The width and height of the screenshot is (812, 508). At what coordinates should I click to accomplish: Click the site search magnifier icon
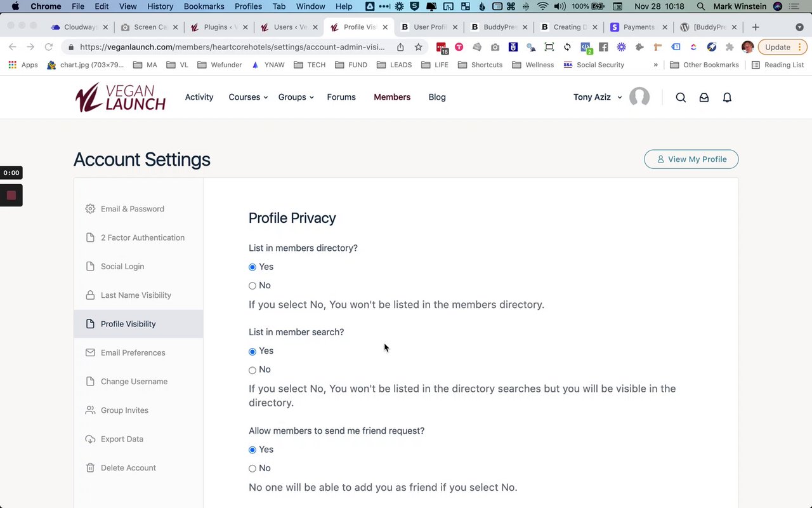(x=681, y=97)
